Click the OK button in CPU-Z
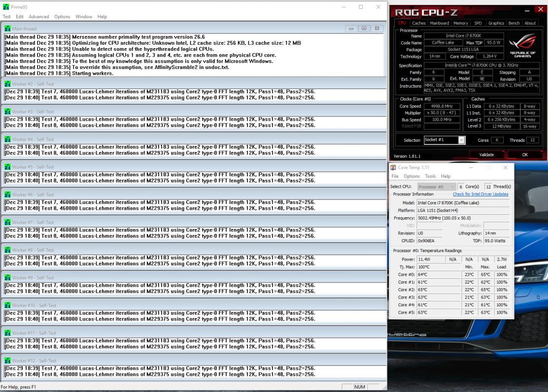548x392 pixels. coord(525,155)
